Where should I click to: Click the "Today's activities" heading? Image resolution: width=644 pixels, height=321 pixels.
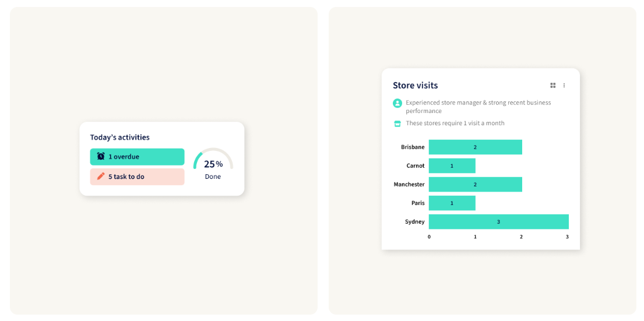[119, 137]
